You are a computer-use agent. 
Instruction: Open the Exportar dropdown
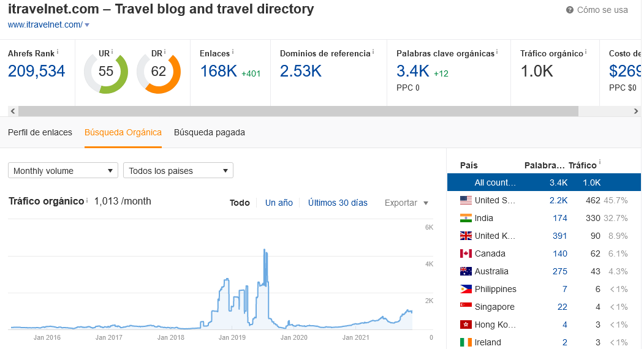click(406, 203)
